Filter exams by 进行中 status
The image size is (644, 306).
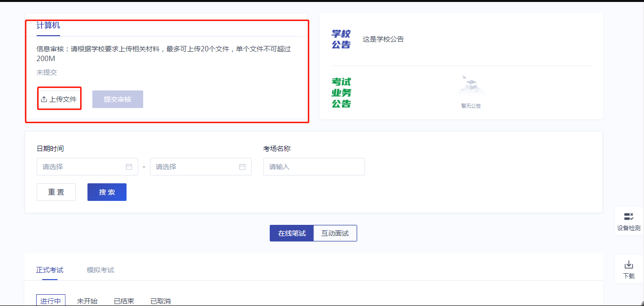click(51, 301)
